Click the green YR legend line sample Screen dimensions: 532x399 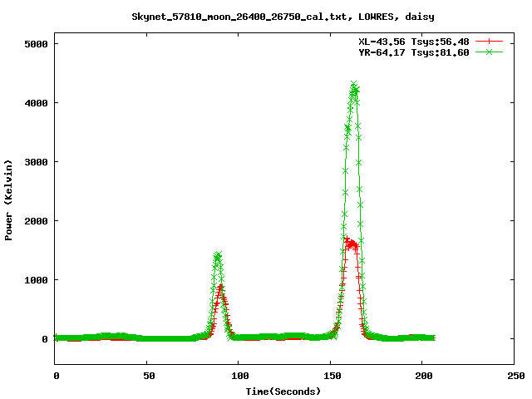489,52
